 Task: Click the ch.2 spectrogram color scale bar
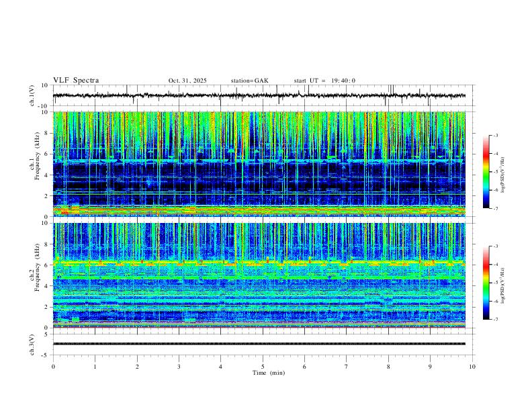(486, 283)
